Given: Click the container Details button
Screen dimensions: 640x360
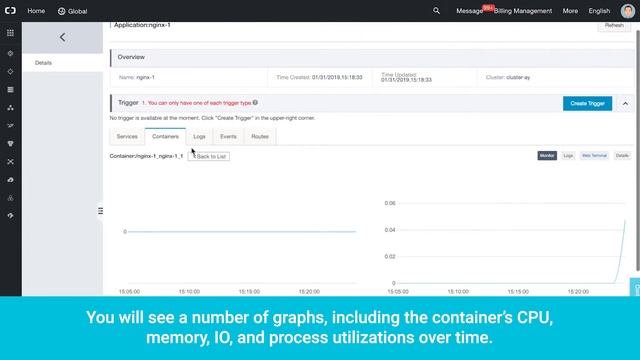Looking at the screenshot, I should (x=622, y=156).
